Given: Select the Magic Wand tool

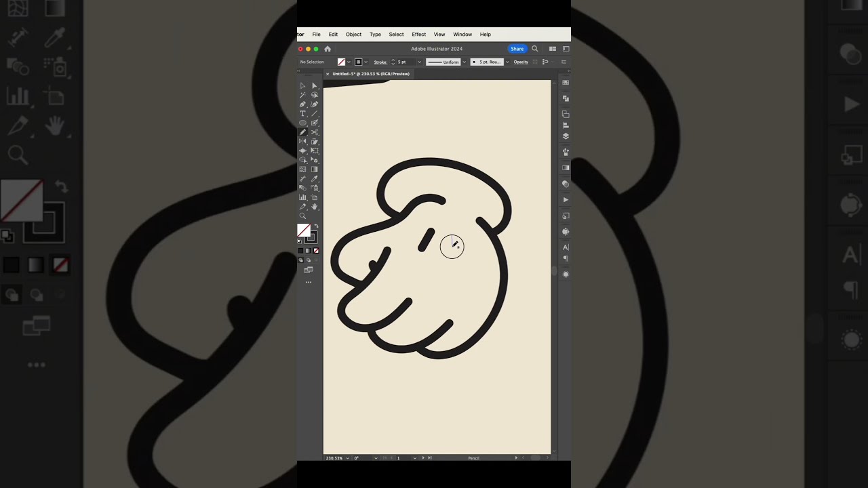Looking at the screenshot, I should pyautogui.click(x=302, y=96).
